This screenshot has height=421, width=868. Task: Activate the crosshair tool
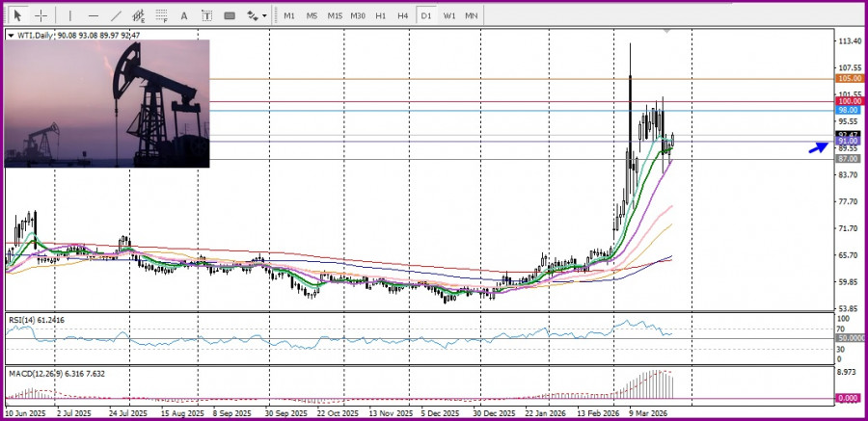point(41,15)
